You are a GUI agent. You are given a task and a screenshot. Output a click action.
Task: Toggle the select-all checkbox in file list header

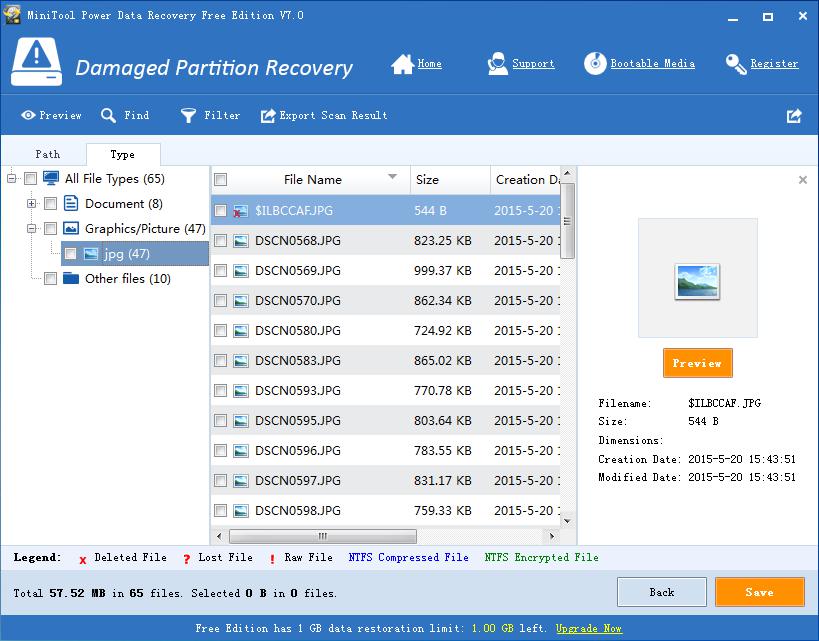click(220, 180)
